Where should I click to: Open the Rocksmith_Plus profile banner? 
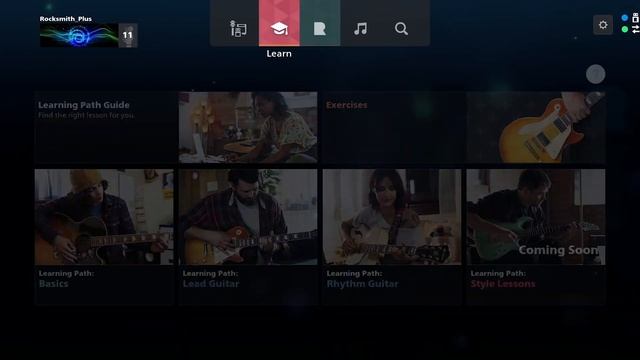coord(79,36)
